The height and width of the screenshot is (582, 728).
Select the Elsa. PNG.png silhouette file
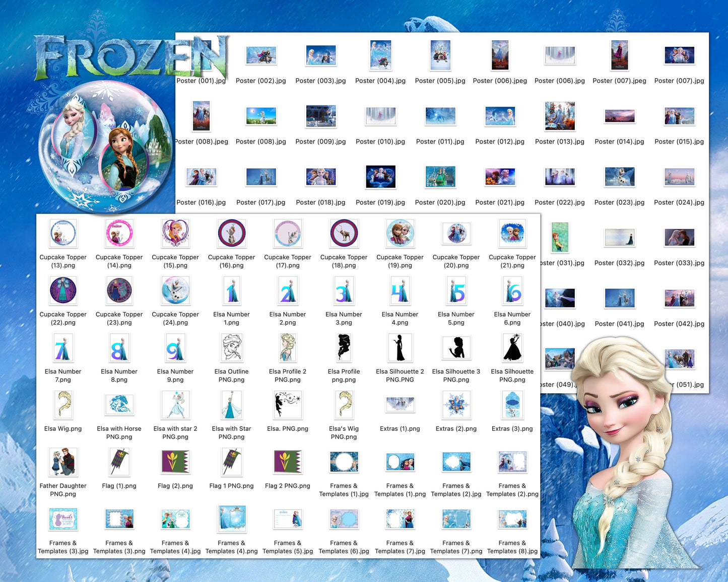tap(288, 405)
